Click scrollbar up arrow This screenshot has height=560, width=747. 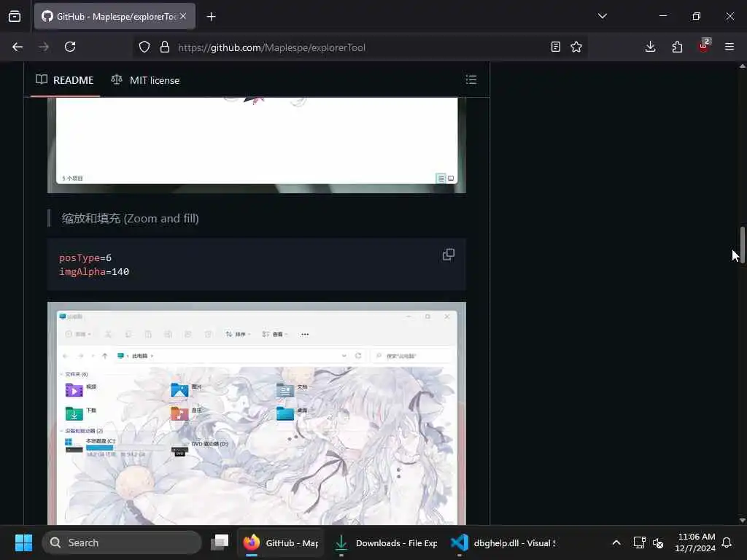[x=742, y=66]
